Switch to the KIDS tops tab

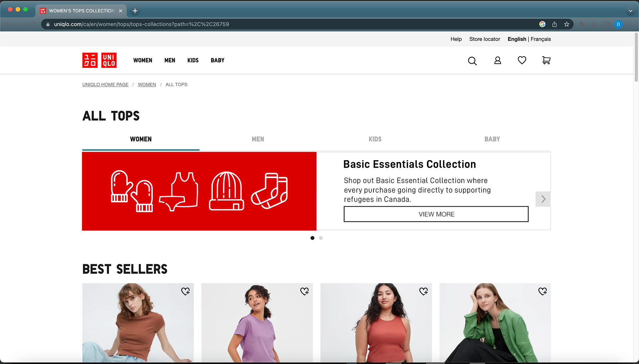pyautogui.click(x=375, y=139)
